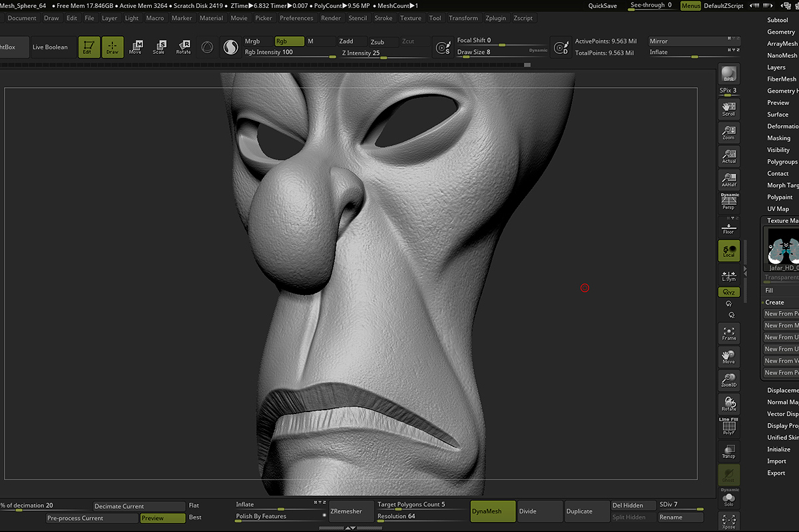
Task: Toggle Perspective (Persp) view
Action: (728, 202)
